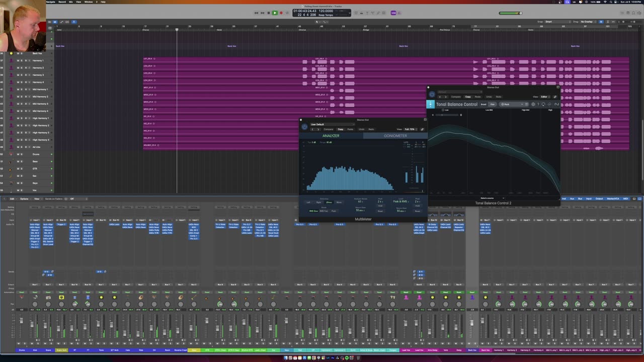Screen dimensions: 644x362
Task: Click the green Play button in transport
Action: (275, 13)
